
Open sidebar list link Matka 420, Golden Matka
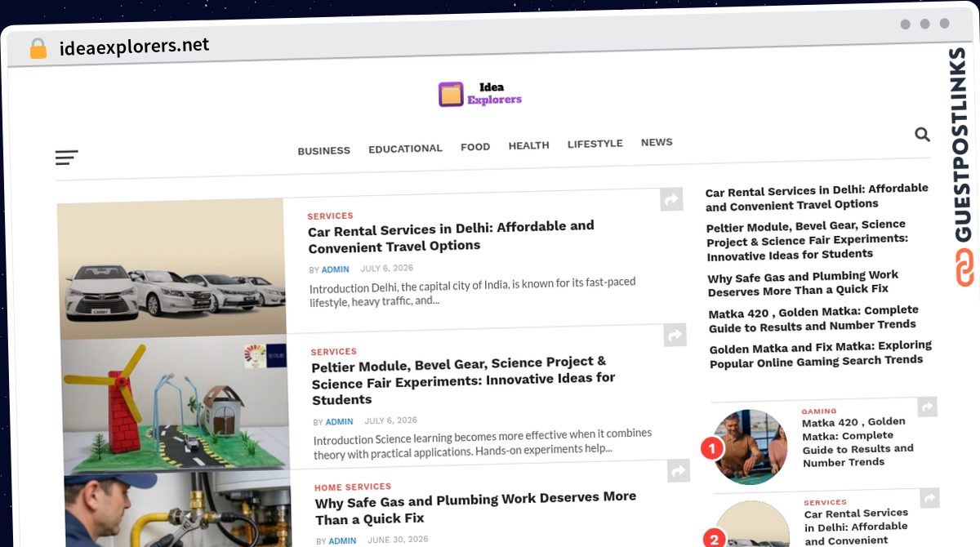point(813,319)
